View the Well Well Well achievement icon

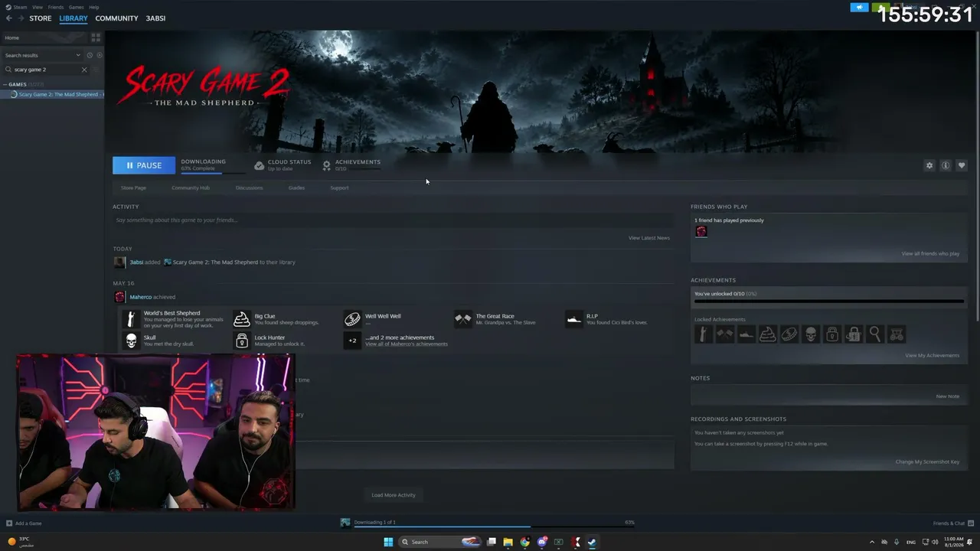click(352, 319)
